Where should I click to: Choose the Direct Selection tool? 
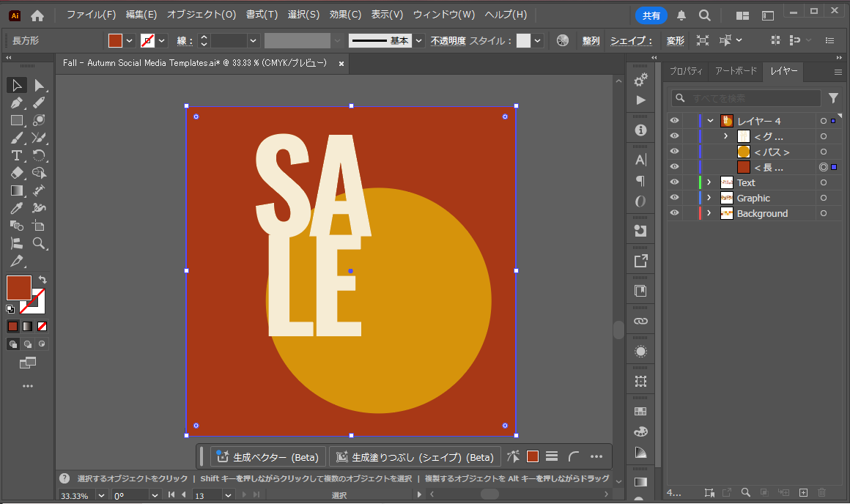39,85
